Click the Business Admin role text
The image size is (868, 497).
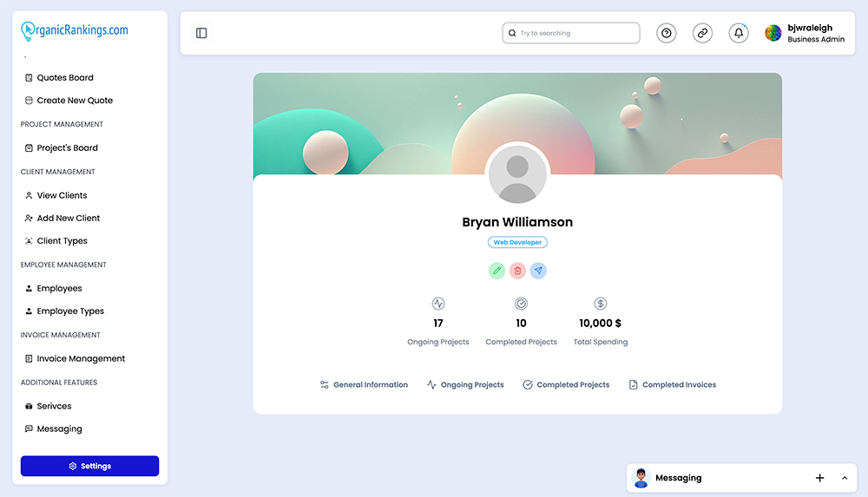pos(816,39)
